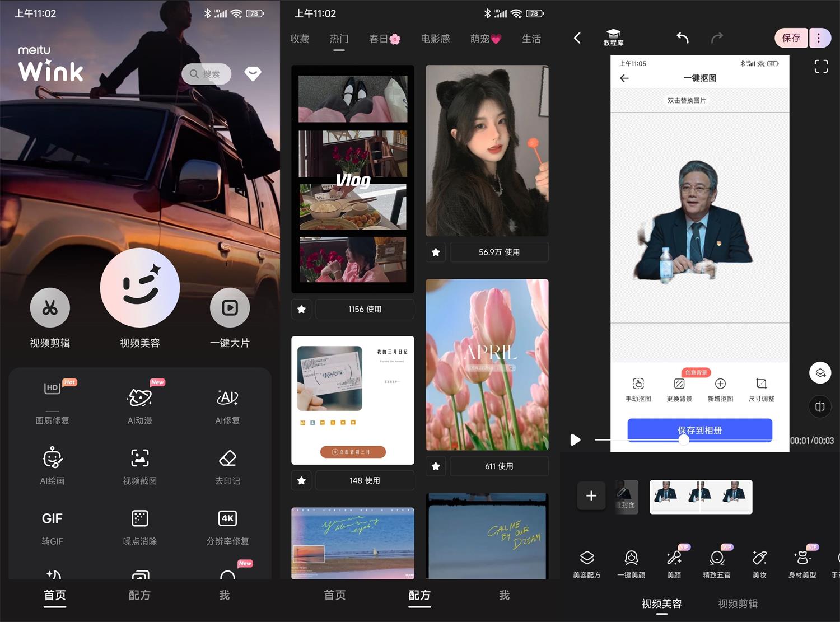Switch to the 电影感 category tab
Viewport: 840px width, 622px height.
(x=435, y=39)
